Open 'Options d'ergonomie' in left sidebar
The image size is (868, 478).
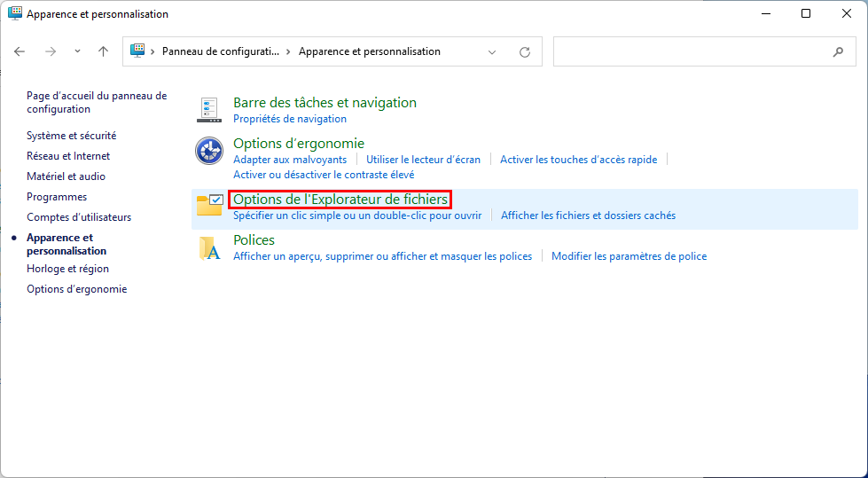(77, 290)
